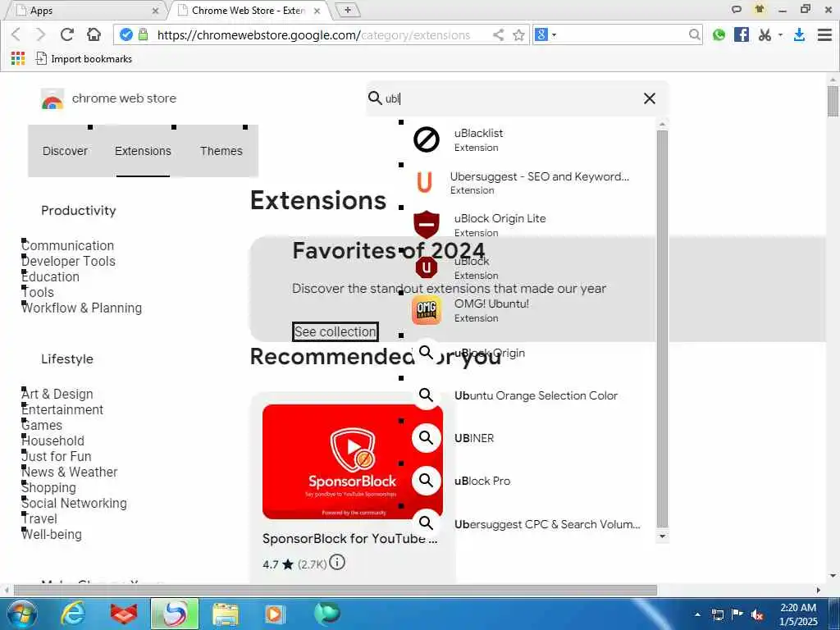The width and height of the screenshot is (840, 630).
Task: Open the Workflow & Planning category
Action: (81, 308)
